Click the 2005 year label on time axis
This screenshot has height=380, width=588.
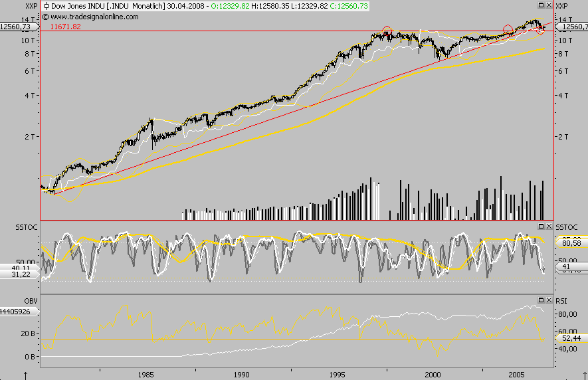[x=516, y=375]
